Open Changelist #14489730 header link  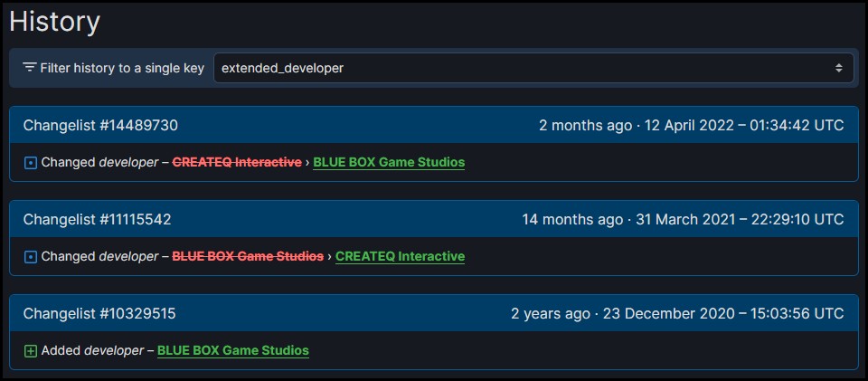(x=100, y=126)
